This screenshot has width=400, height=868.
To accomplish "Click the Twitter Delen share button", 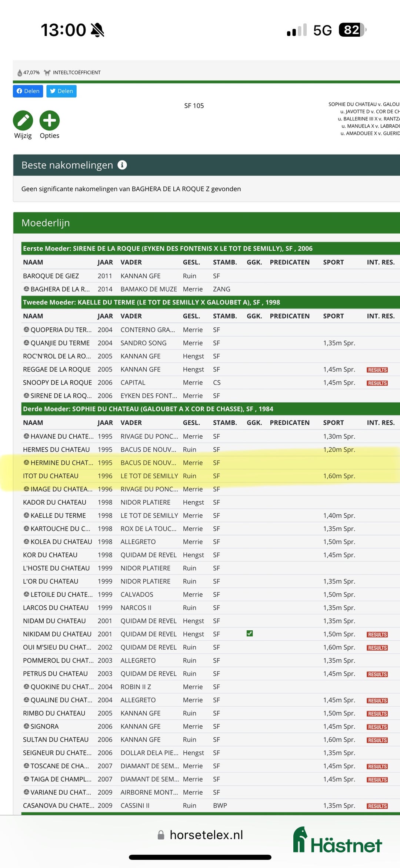I will 61,91.
